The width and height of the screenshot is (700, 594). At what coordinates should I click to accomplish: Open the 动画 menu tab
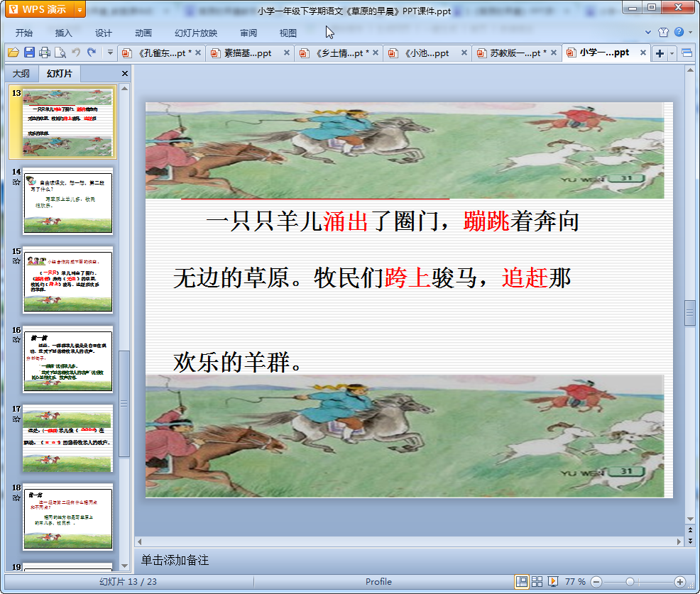click(x=143, y=33)
